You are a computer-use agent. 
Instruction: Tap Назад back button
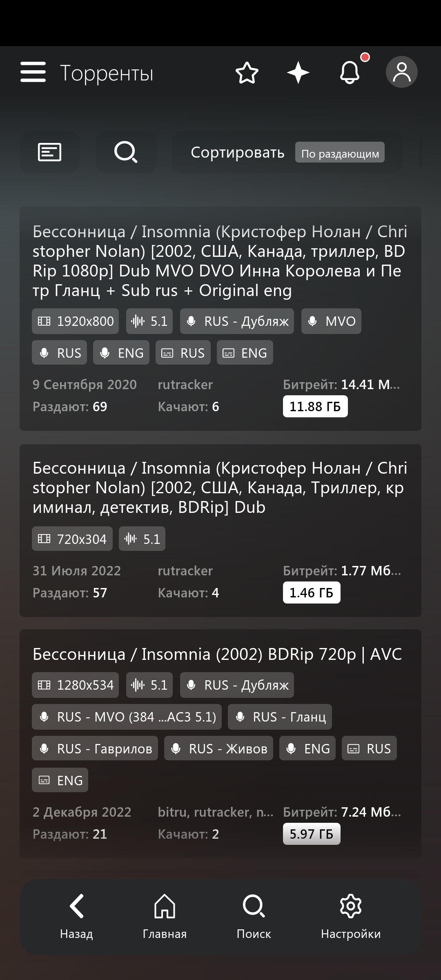[x=76, y=917]
